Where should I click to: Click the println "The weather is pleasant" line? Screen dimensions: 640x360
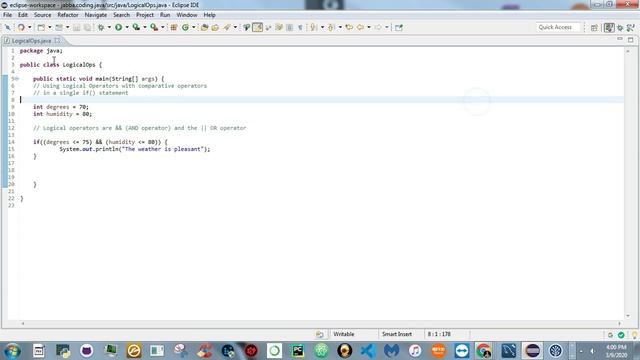coord(135,149)
